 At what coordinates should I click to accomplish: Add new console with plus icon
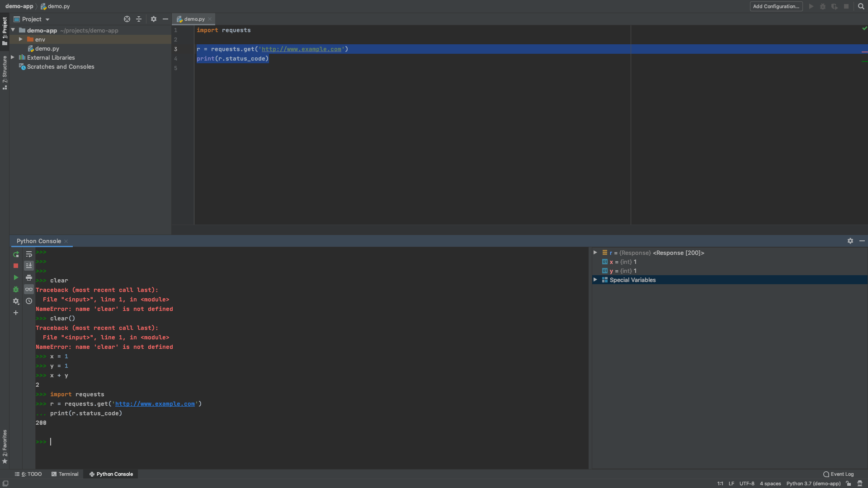point(16,313)
